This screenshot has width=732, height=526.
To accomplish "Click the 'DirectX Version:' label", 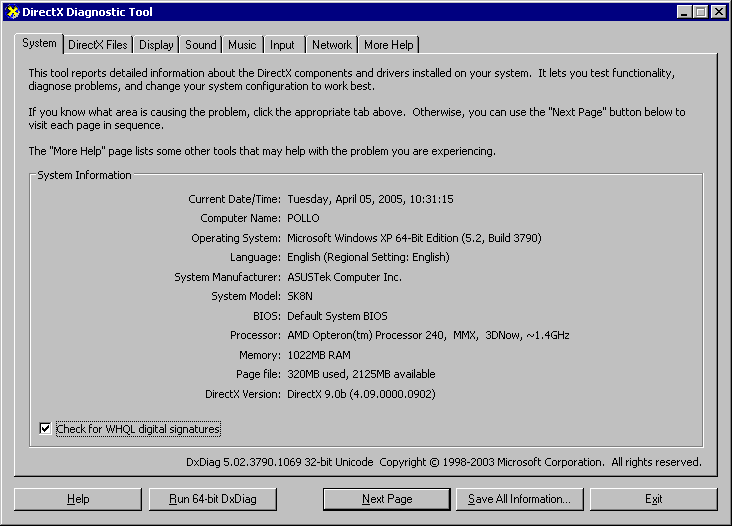I will pyautogui.click(x=243, y=394).
